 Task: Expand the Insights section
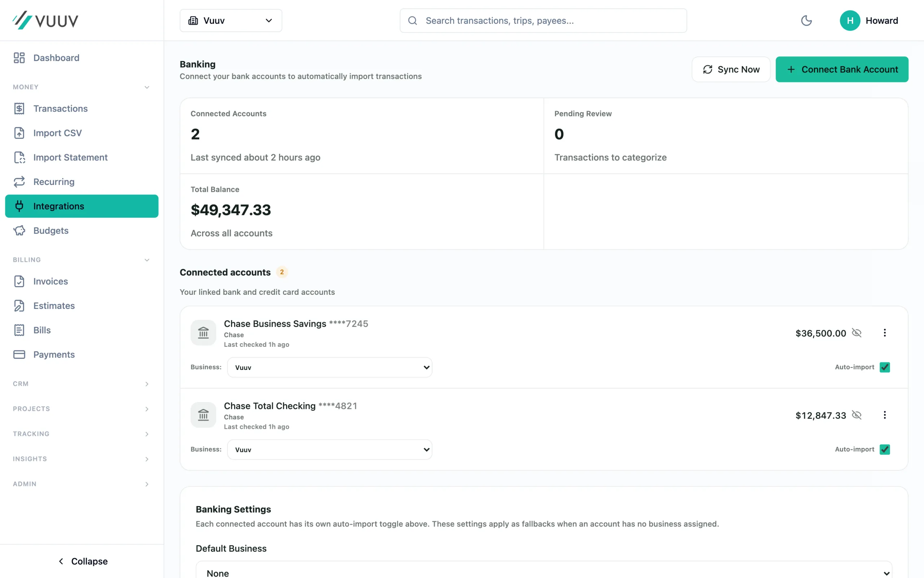82,459
